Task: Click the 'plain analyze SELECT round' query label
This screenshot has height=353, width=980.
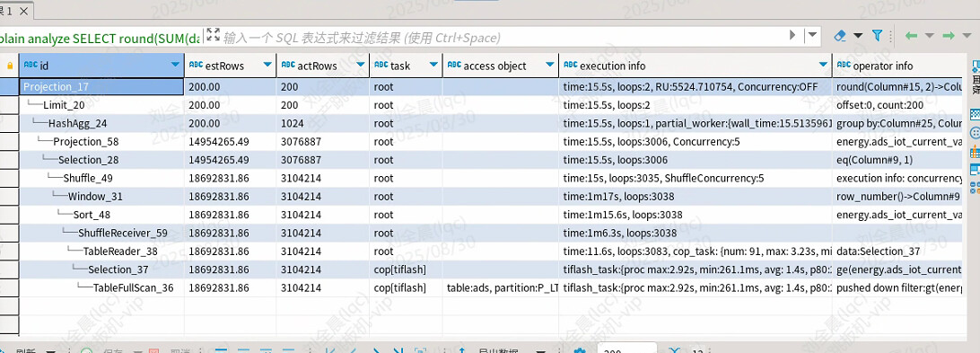Action: point(100,38)
